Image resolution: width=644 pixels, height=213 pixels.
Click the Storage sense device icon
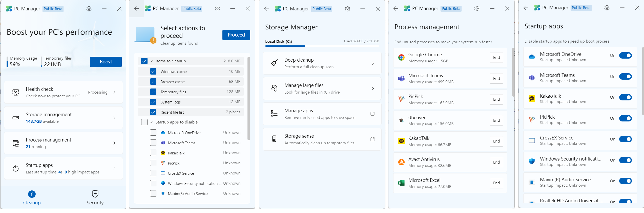click(x=274, y=139)
